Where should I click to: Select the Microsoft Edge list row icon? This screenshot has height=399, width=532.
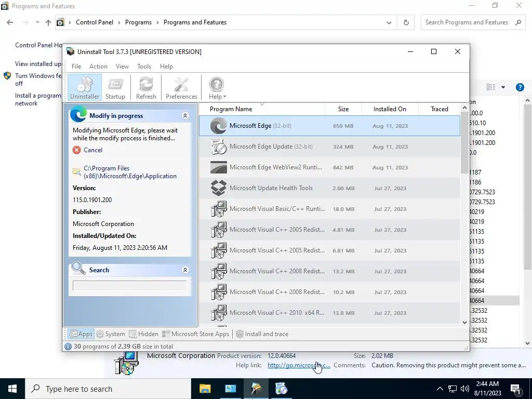pos(219,126)
